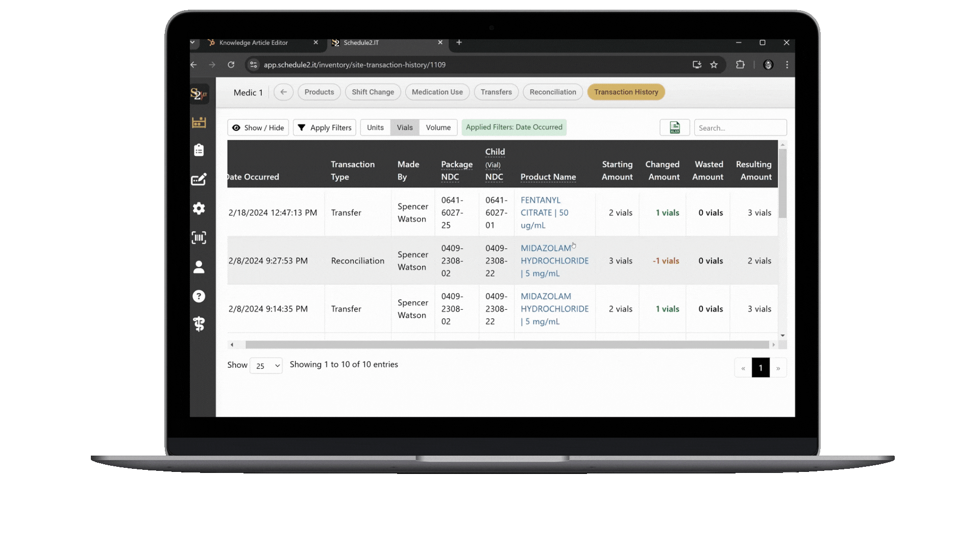This screenshot has width=980, height=551.
Task: Open the Show 25 entries dropdown
Action: pyautogui.click(x=266, y=366)
